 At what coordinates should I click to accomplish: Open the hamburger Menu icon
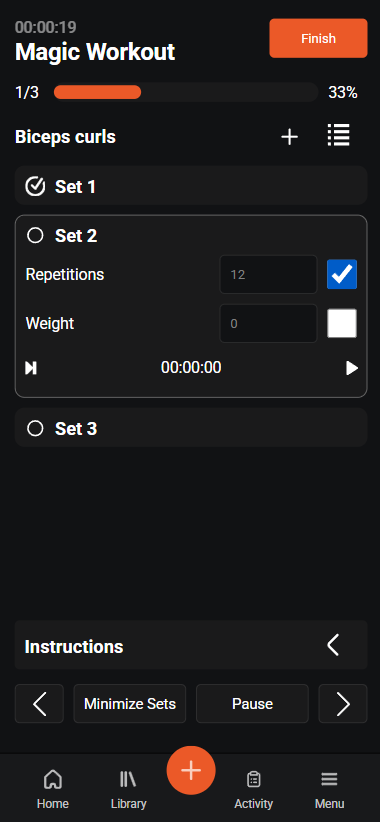(329, 780)
